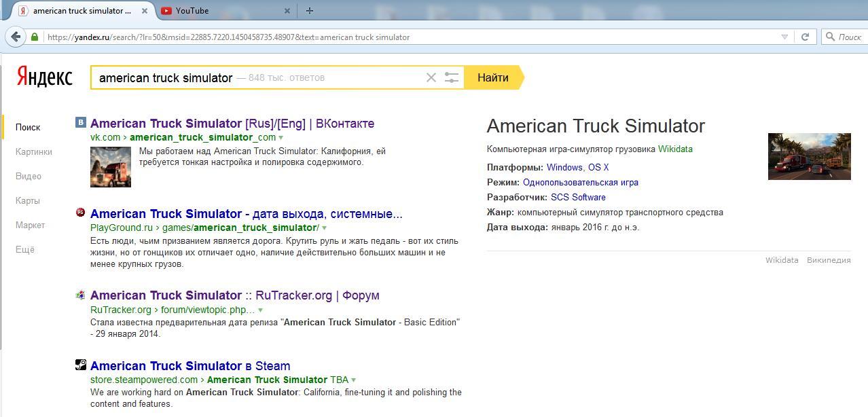Click games/american_truck_simulator/ breadcrumb link
The image size is (868, 417).
(240, 228)
